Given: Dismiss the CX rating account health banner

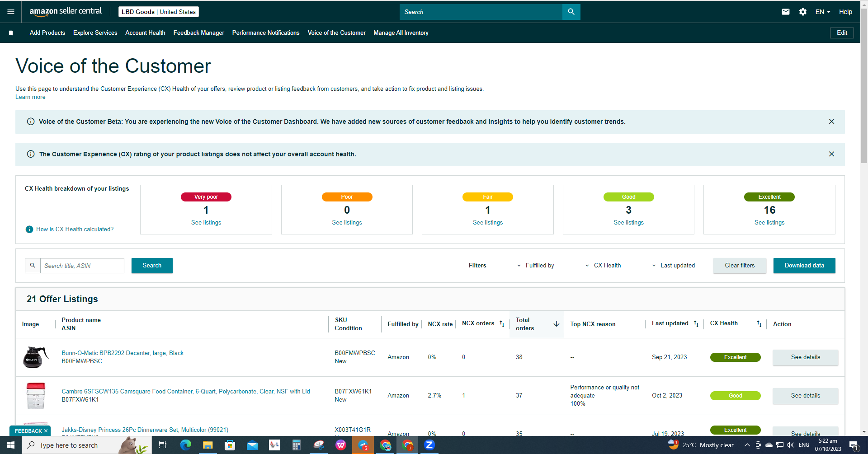Looking at the screenshot, I should click(x=831, y=154).
